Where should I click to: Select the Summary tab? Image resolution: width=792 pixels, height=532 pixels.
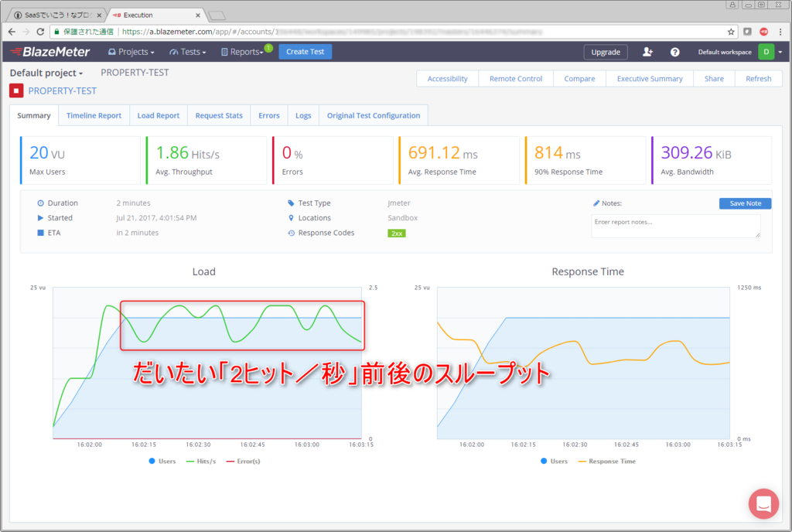coord(34,115)
